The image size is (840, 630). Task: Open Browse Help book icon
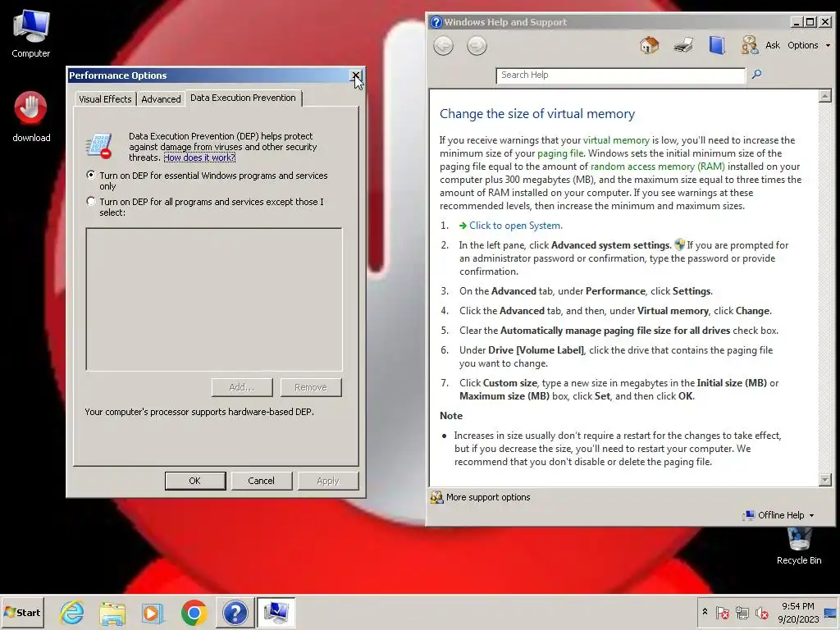tap(717, 46)
